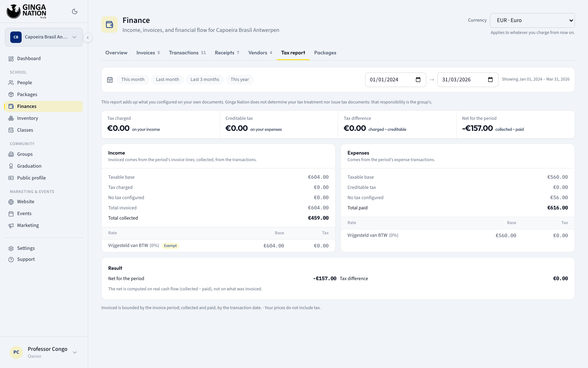The height and width of the screenshot is (368, 588).
Task: Click the Exempt badge on Vrijgesteld row
Action: 170,246
